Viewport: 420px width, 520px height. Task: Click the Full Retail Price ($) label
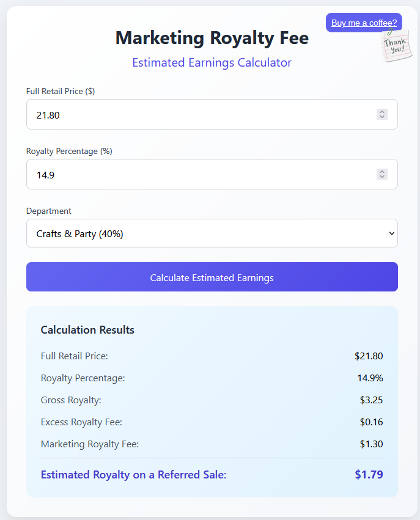click(61, 91)
